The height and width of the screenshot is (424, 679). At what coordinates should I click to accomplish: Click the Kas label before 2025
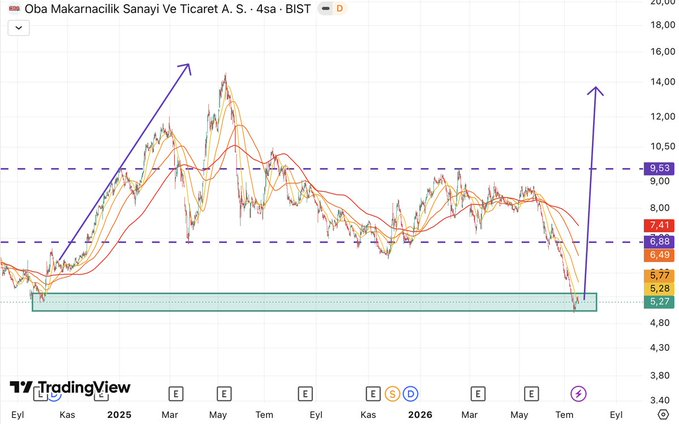[x=67, y=414]
